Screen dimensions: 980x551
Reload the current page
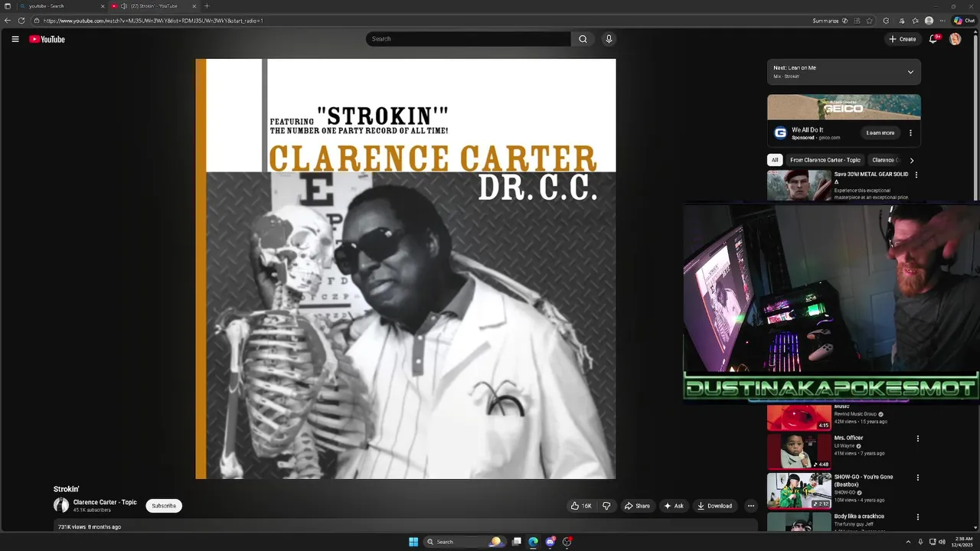tap(21, 21)
